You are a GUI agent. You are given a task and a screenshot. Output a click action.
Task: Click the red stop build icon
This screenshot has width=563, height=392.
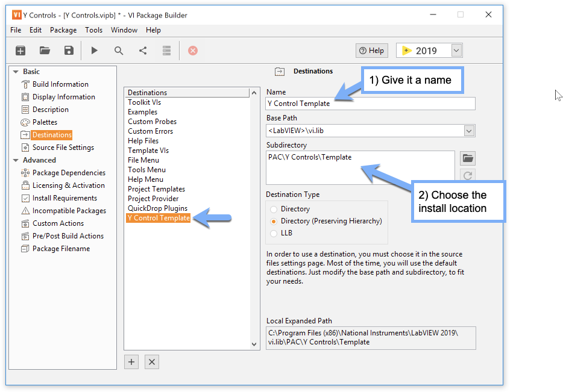tap(193, 51)
